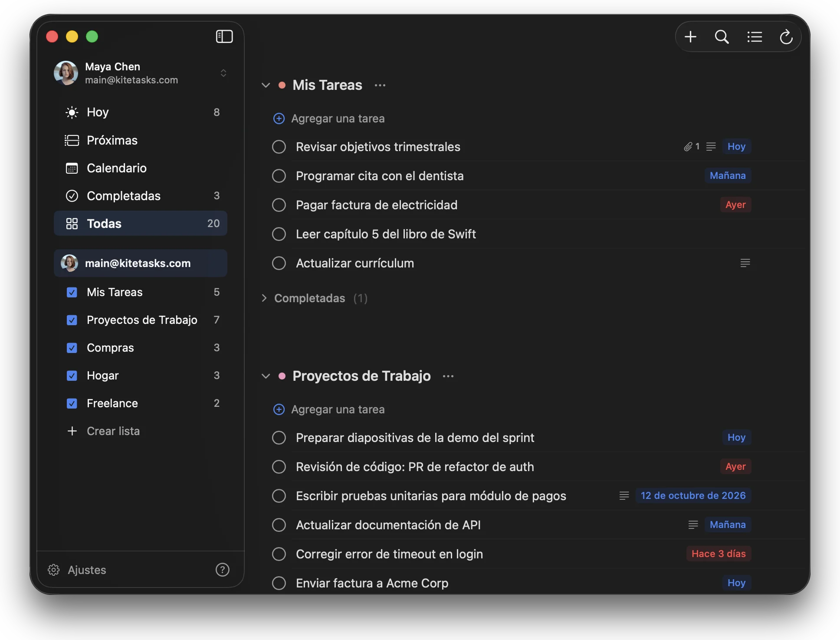Open Mis Tareas more options dots
The width and height of the screenshot is (840, 640).
click(x=380, y=86)
